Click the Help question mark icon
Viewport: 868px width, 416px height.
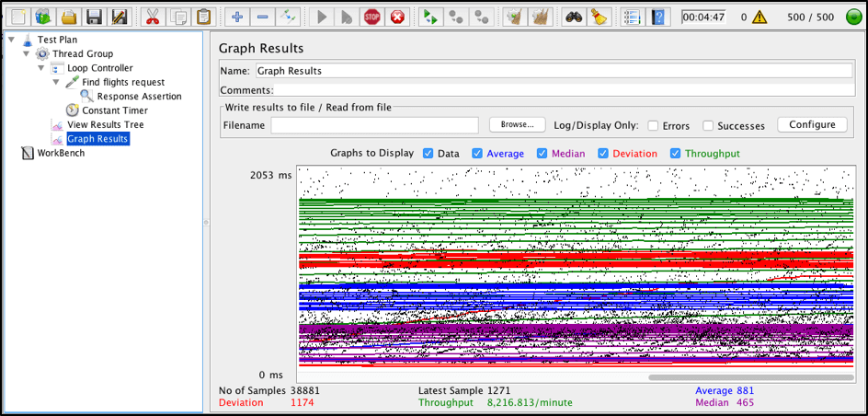[x=658, y=17]
